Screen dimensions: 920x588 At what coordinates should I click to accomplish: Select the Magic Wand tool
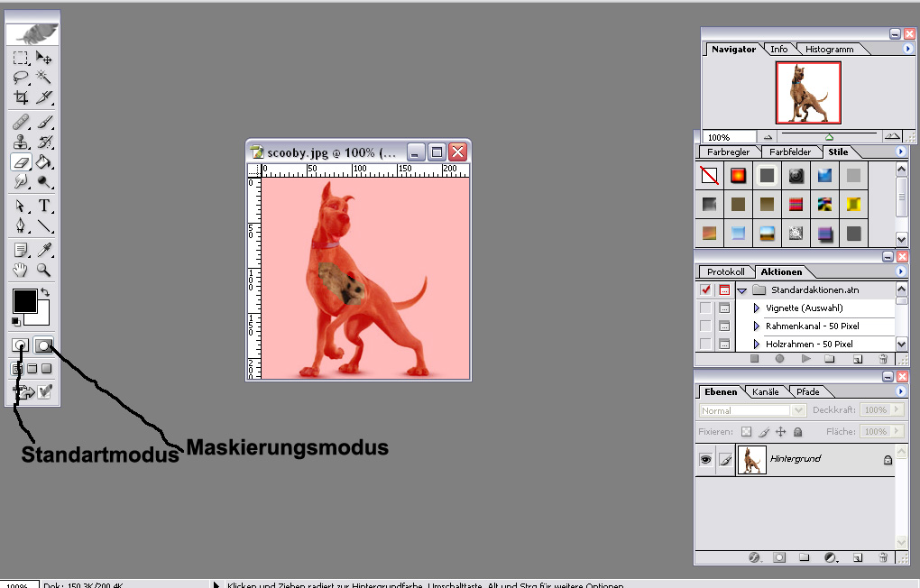pyautogui.click(x=43, y=77)
